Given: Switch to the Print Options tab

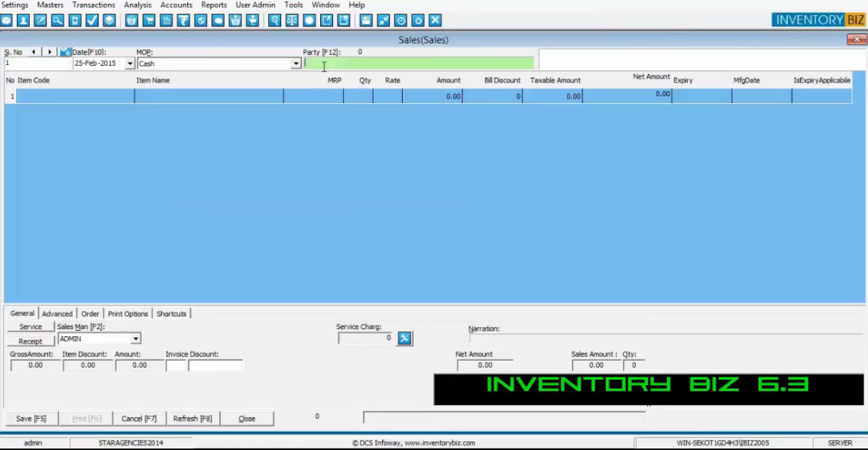Looking at the screenshot, I should coord(128,314).
